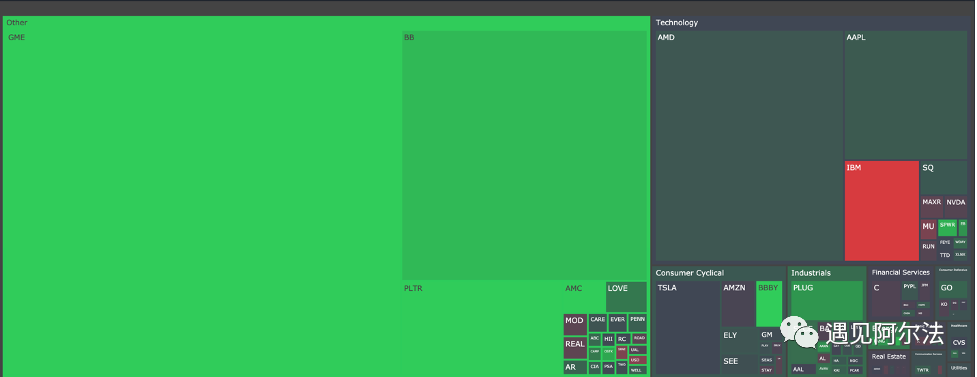
Task: Expand the Consumer Cyclical sector header
Action: 690,273
